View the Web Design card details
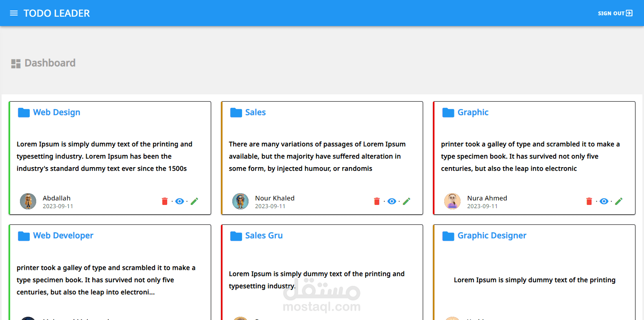The height and width of the screenshot is (320, 644). [179, 201]
